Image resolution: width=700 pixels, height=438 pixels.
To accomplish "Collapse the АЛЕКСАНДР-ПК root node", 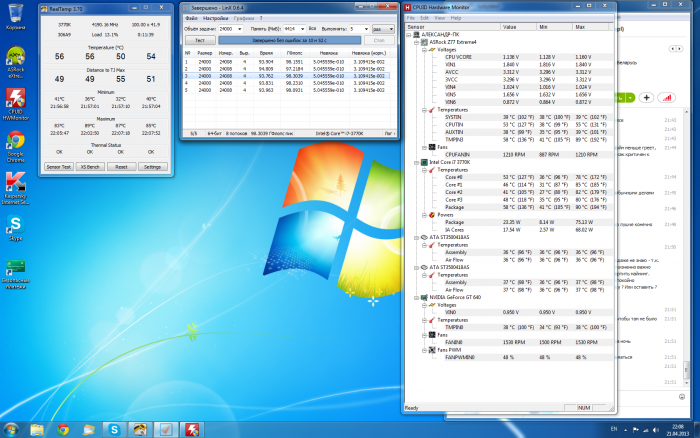I will (408, 34).
